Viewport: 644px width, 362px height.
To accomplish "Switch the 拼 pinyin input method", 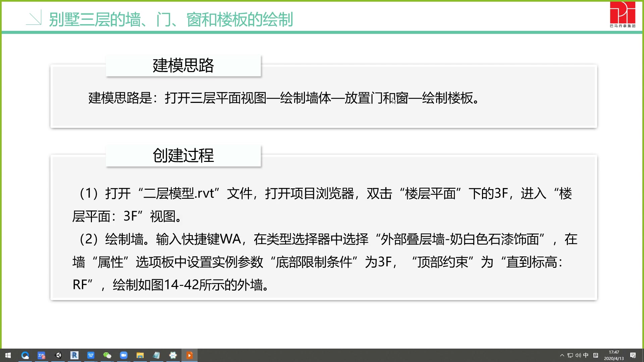I will (x=596, y=355).
